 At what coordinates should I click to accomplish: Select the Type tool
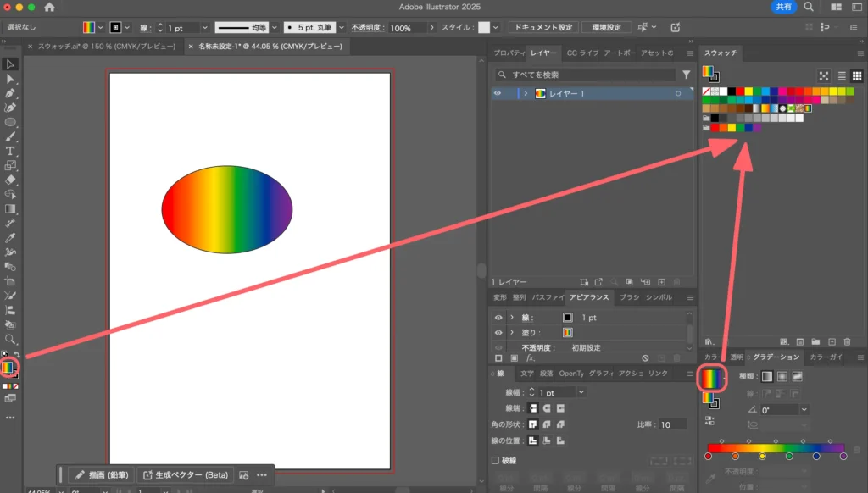pyautogui.click(x=10, y=151)
